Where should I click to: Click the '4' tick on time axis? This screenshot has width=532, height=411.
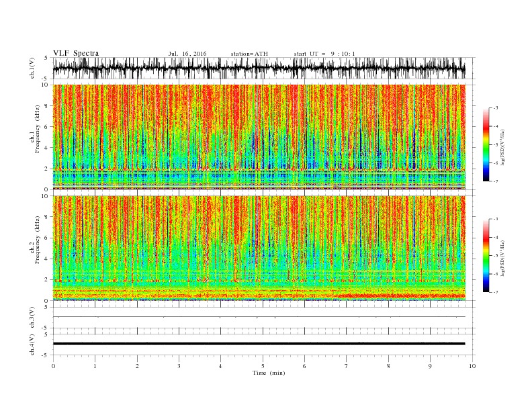click(x=220, y=366)
